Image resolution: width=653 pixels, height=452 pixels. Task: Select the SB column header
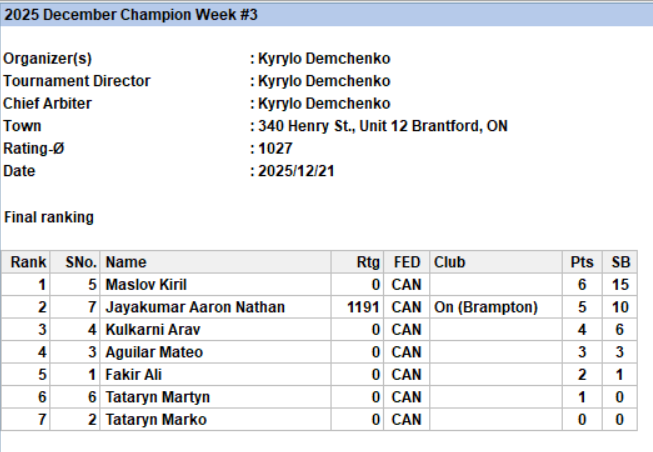click(x=620, y=262)
